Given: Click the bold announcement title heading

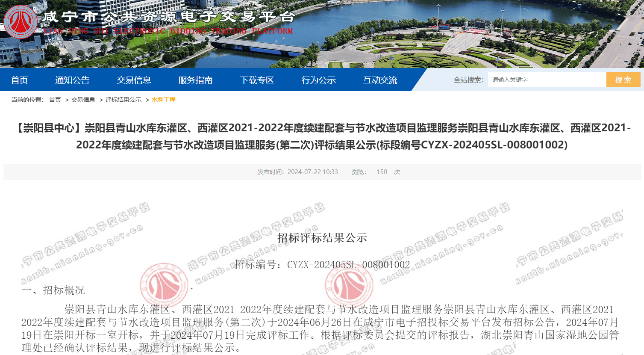Looking at the screenshot, I should [x=322, y=136].
